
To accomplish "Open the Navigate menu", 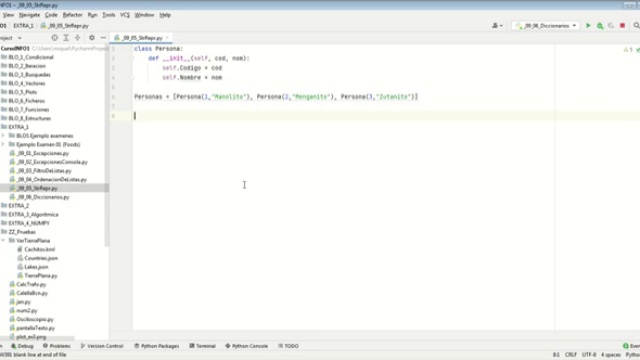I will point(29,15).
